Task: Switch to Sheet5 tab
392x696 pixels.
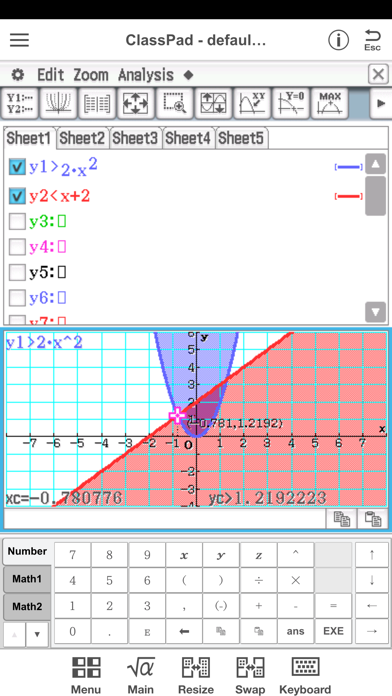Action: [241, 138]
